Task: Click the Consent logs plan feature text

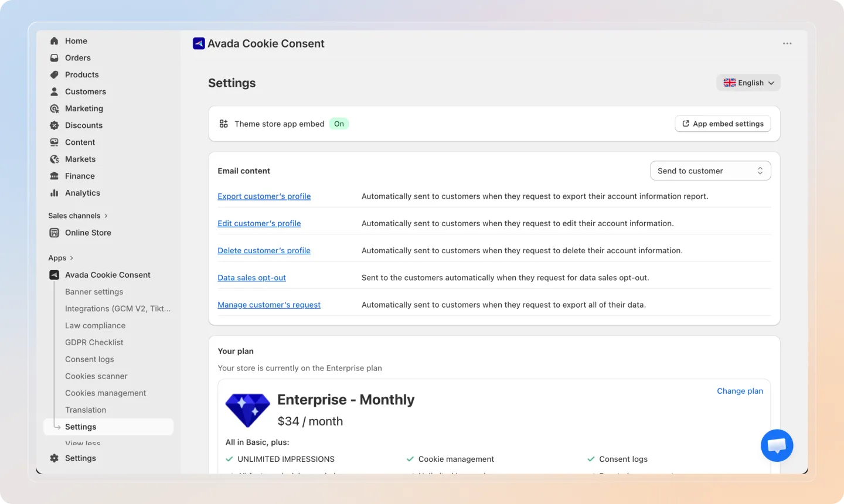Action: pyautogui.click(x=623, y=459)
